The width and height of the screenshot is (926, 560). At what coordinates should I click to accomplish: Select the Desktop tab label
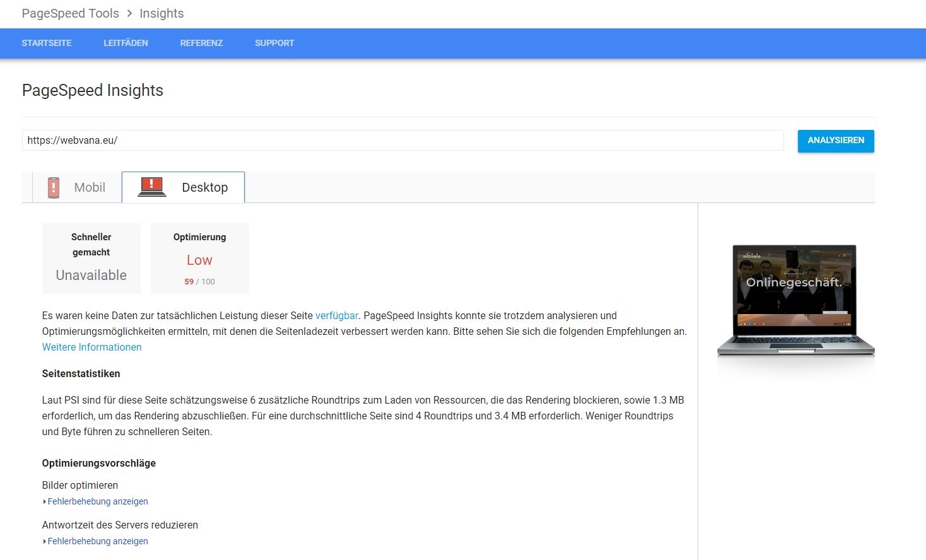(205, 187)
